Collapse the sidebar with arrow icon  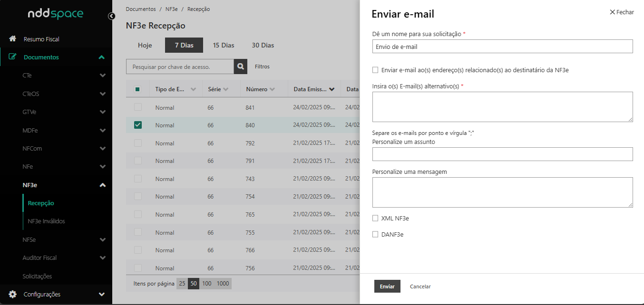pyautogui.click(x=111, y=16)
